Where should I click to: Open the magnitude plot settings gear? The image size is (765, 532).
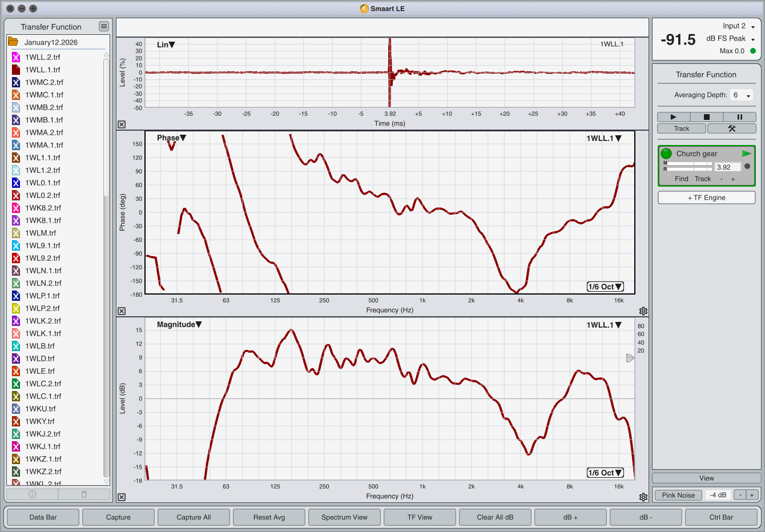(643, 497)
